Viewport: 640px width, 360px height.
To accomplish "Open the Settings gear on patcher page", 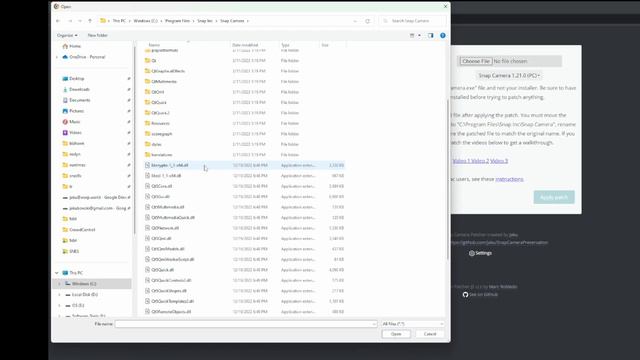I will click(x=480, y=253).
